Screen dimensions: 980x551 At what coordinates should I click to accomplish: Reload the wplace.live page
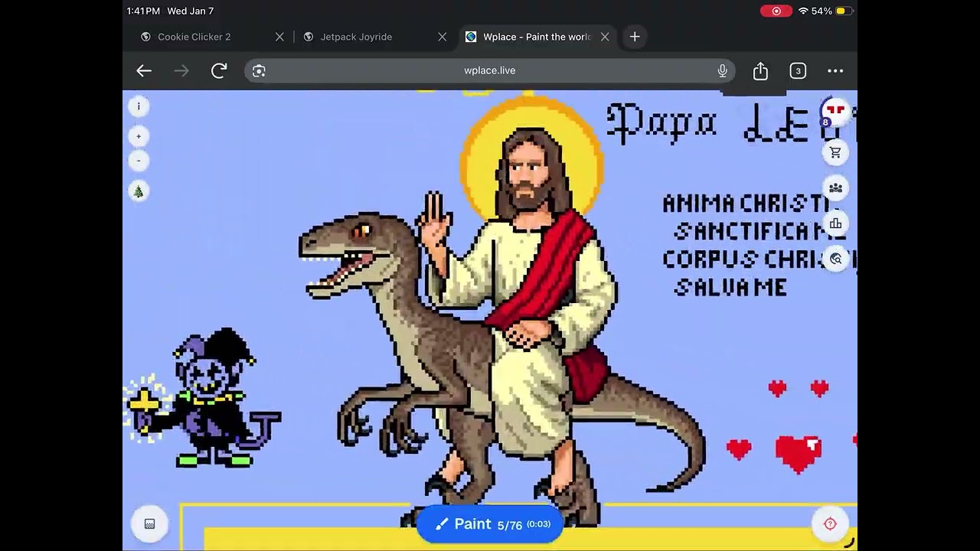tap(219, 71)
